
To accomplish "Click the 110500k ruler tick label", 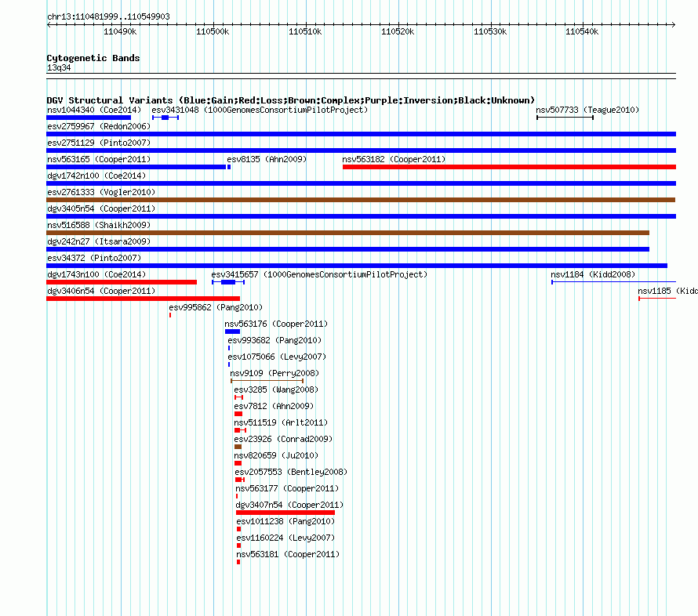I will [x=213, y=31].
